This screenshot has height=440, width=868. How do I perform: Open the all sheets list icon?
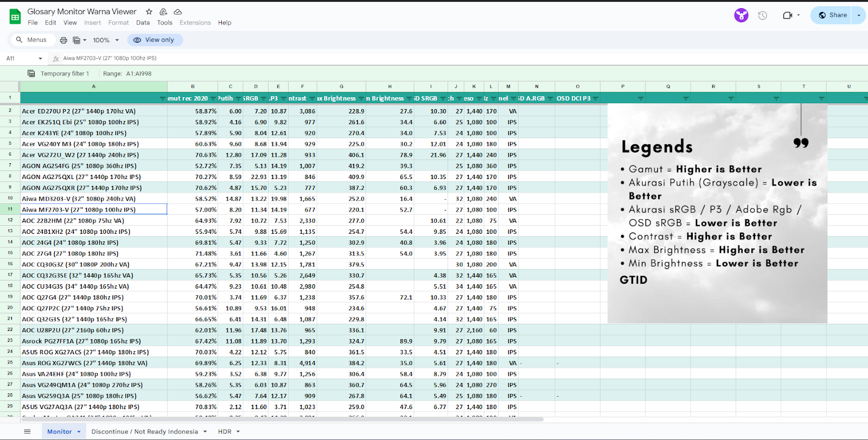(27, 432)
